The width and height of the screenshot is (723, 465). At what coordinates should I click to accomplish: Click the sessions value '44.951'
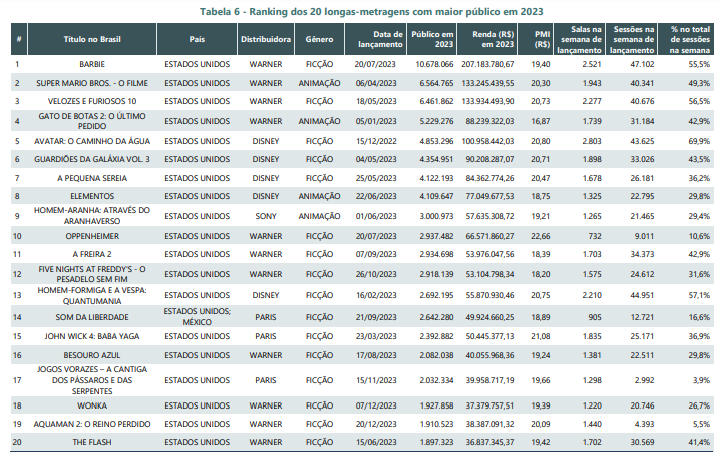pyautogui.click(x=642, y=295)
